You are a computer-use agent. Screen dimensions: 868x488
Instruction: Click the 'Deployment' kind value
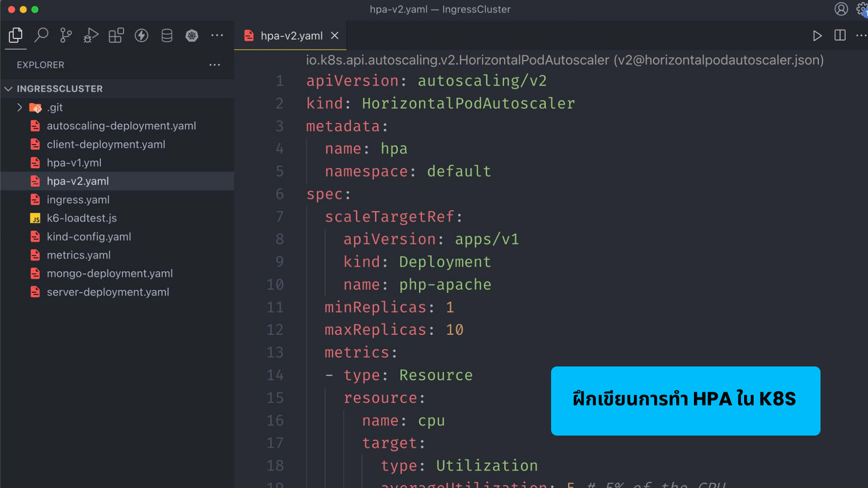[445, 262]
